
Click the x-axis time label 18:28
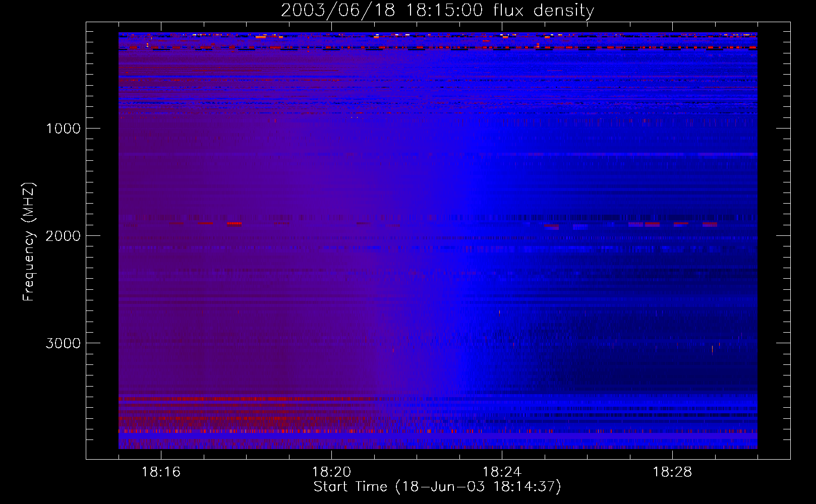pos(672,472)
